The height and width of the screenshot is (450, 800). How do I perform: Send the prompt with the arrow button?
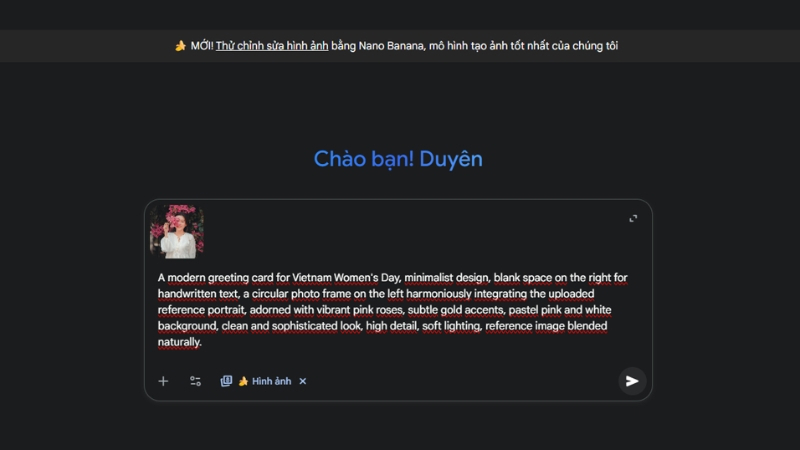(632, 381)
